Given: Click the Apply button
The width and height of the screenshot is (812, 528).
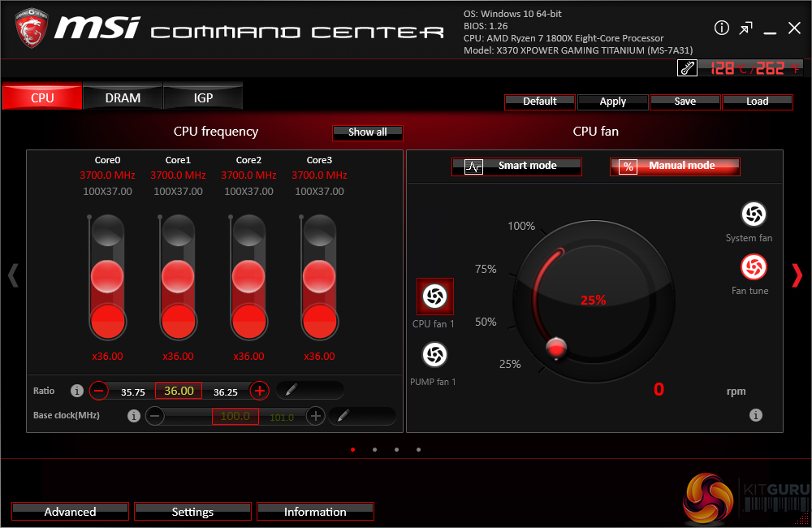Looking at the screenshot, I should [612, 102].
